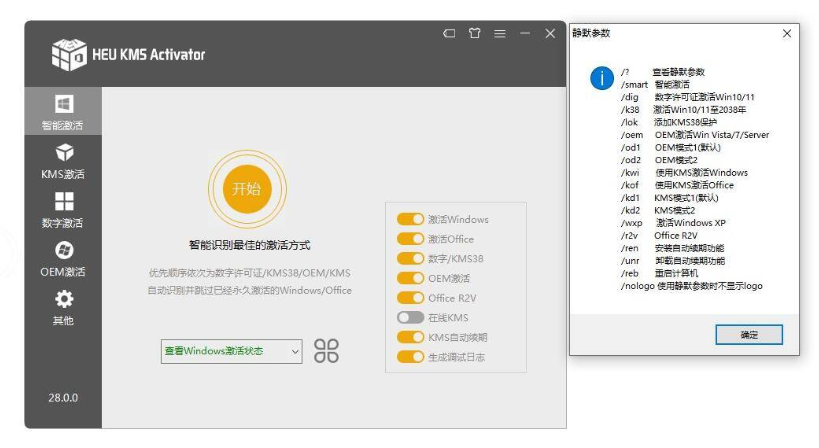819x448 pixels.
Task: Click the /od1 OEM模式1(默认) line
Action: pos(671,147)
